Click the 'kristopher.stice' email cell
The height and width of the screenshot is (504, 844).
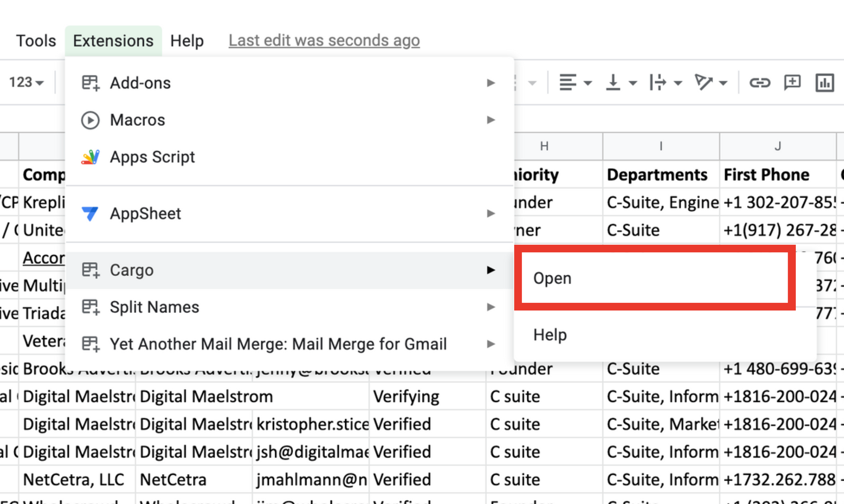[x=311, y=424]
